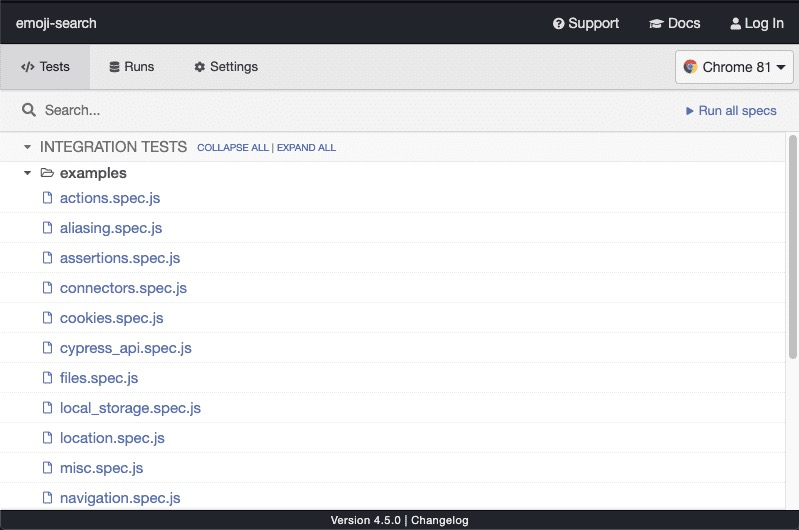Click the vertical scrollbar of spec list

click(792, 247)
